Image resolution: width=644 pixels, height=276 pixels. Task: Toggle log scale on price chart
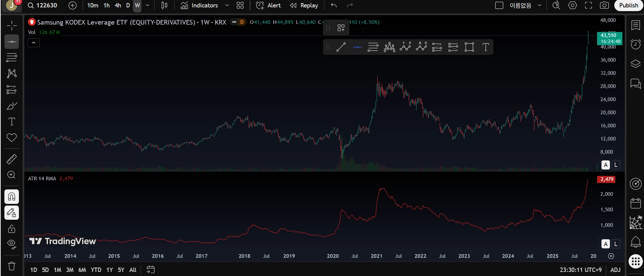click(x=616, y=165)
